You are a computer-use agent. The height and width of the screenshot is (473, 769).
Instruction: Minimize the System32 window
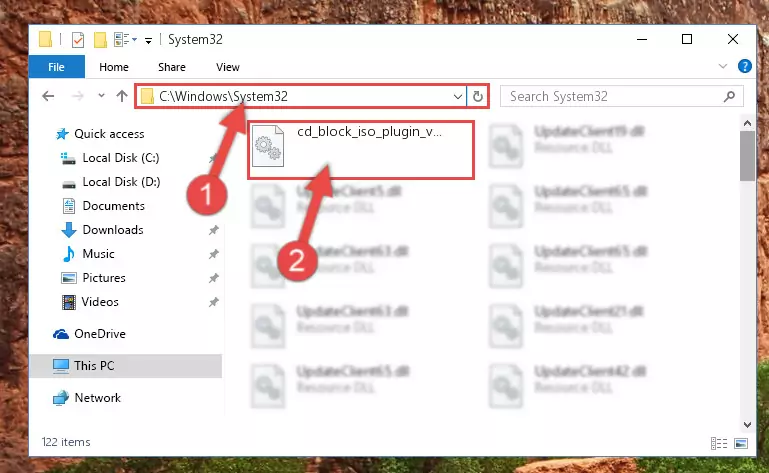pos(642,39)
